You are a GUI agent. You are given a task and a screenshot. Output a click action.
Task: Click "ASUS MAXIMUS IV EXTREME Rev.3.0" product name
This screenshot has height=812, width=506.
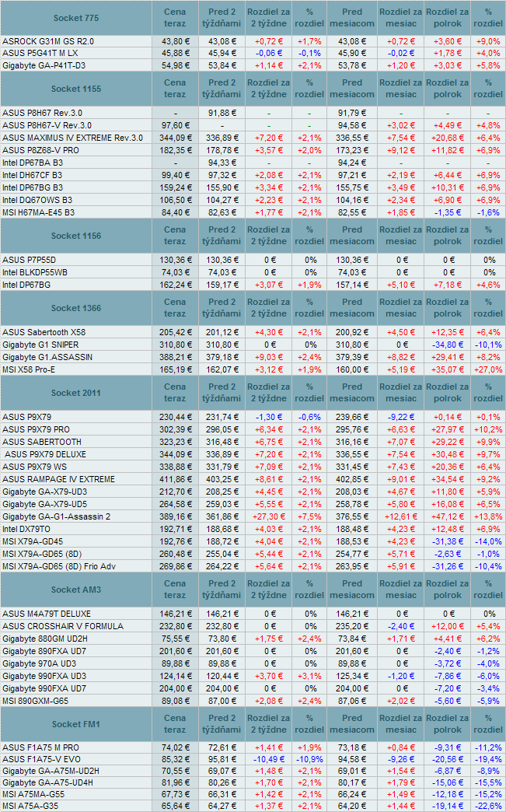(x=72, y=138)
